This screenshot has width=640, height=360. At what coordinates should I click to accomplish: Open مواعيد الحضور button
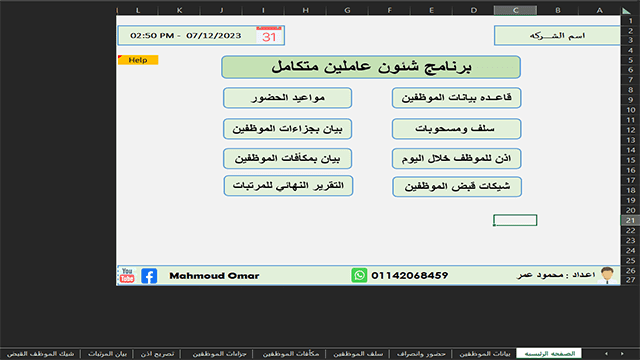(287, 98)
